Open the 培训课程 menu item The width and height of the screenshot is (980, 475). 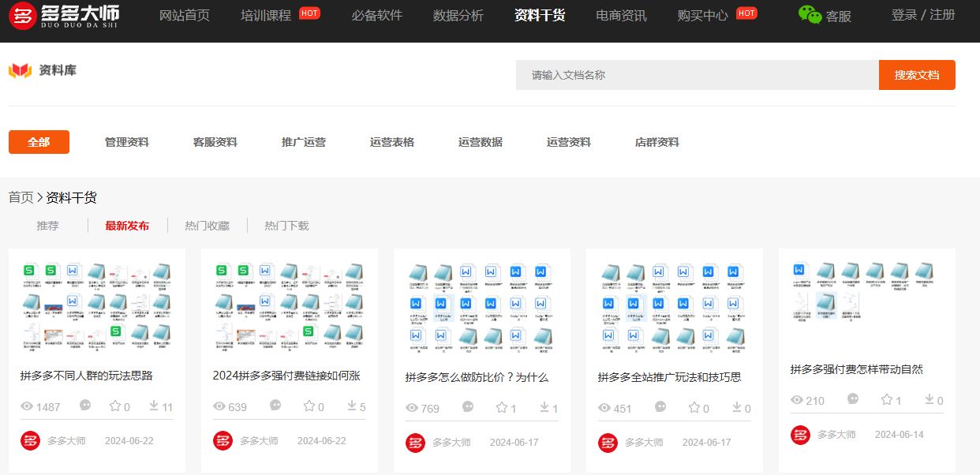pos(266,15)
